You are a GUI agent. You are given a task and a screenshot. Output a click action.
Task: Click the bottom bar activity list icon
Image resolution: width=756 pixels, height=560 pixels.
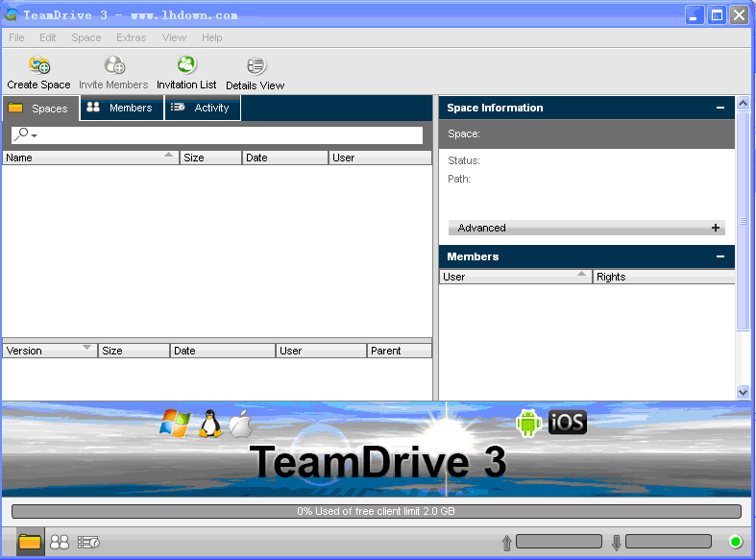pyautogui.click(x=88, y=542)
